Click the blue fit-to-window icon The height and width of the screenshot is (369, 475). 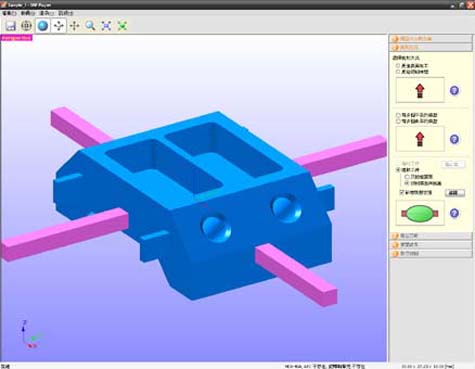[106, 26]
